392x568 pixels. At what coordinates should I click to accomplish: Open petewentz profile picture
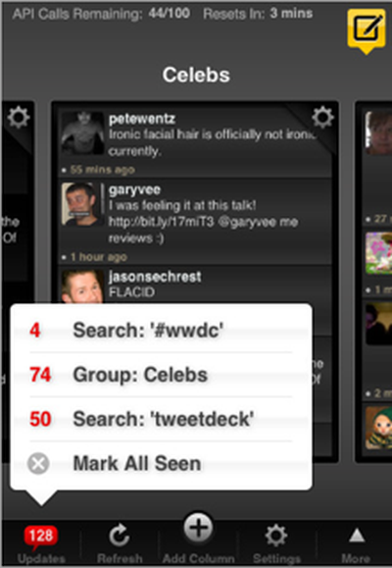(83, 133)
